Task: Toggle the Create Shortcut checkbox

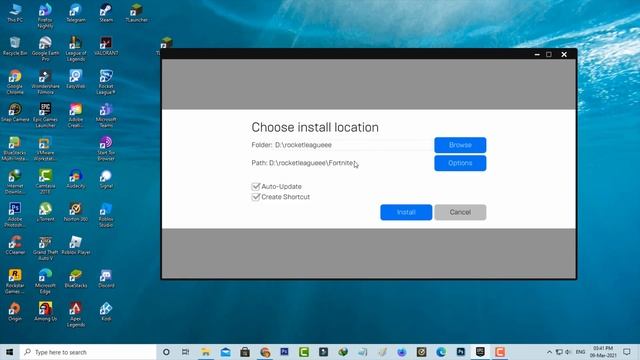Action: [256, 197]
